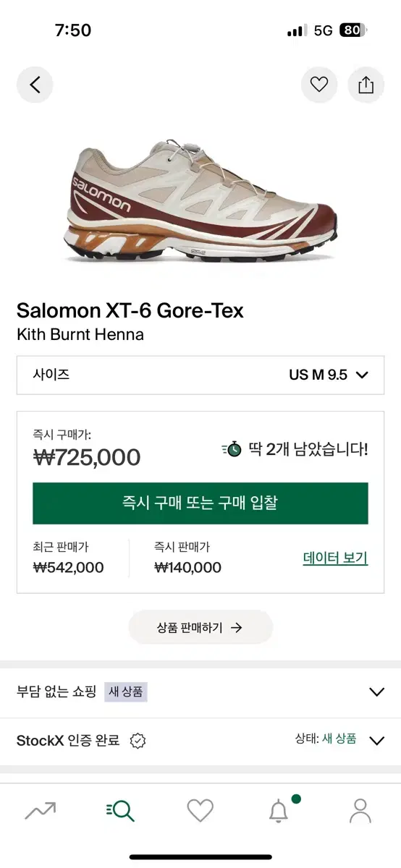The height and width of the screenshot is (868, 401).
Task: Tap the ₩725,000 instant buy price
Action: click(x=87, y=457)
